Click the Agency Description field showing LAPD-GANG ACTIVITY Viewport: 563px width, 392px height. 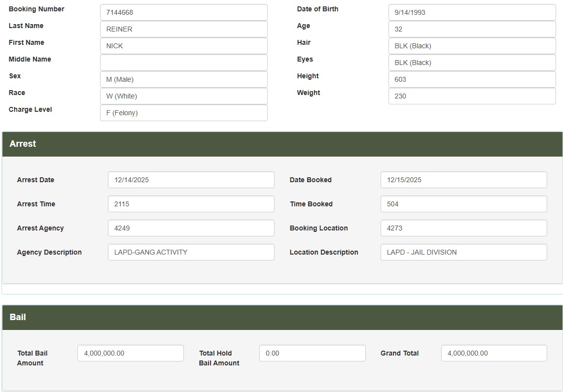point(191,252)
